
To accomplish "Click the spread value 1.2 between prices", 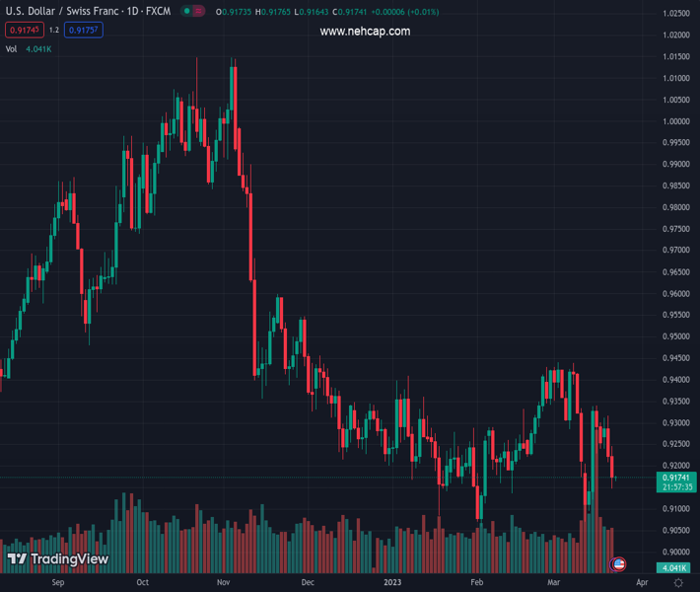I will [x=53, y=30].
